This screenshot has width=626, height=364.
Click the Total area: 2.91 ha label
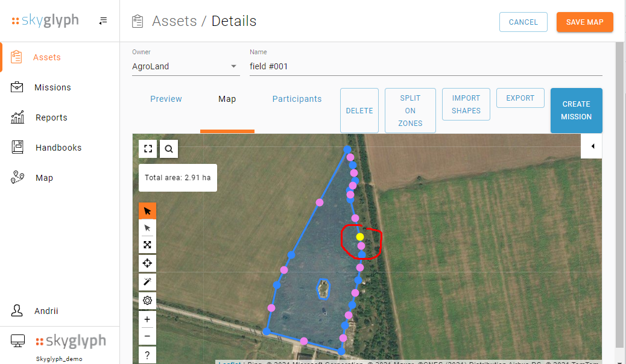(x=178, y=178)
